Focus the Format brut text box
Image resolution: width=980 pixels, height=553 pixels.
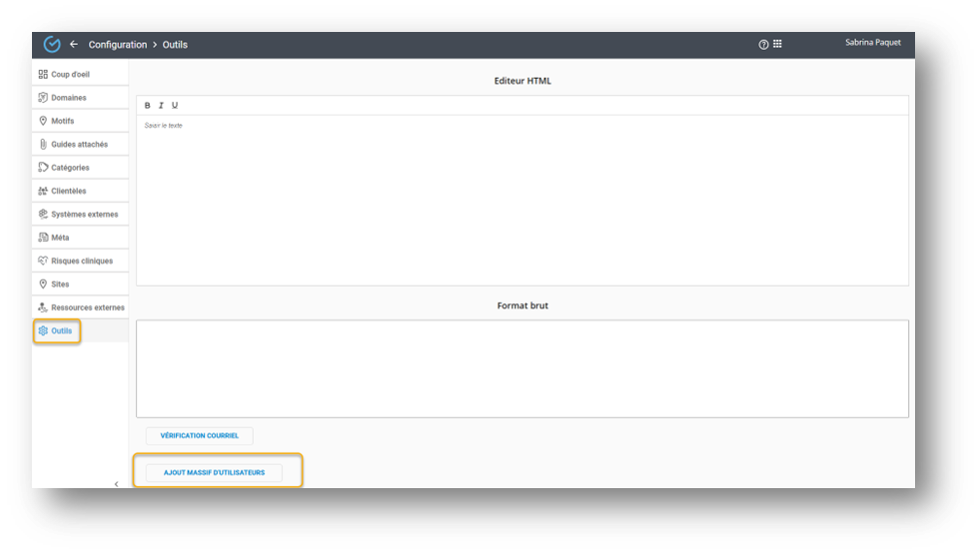tap(521, 368)
